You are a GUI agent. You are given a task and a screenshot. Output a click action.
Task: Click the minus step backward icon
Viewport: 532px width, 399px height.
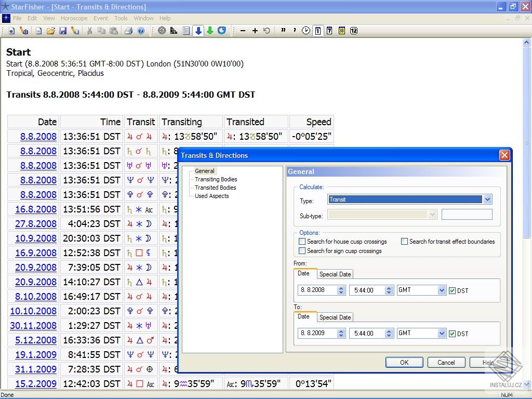[243, 31]
